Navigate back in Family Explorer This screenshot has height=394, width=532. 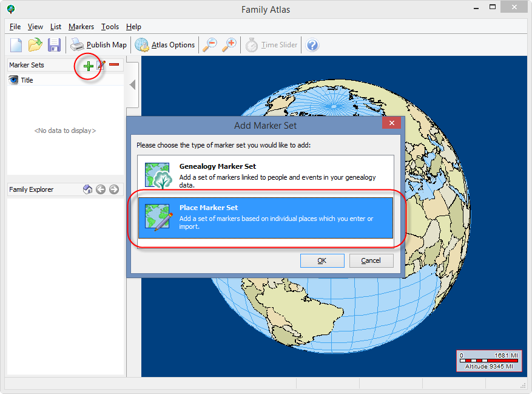click(101, 189)
